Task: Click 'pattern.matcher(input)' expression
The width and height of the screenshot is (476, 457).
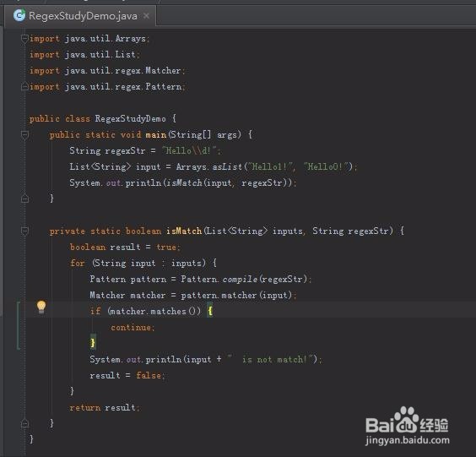Action: click(x=236, y=295)
